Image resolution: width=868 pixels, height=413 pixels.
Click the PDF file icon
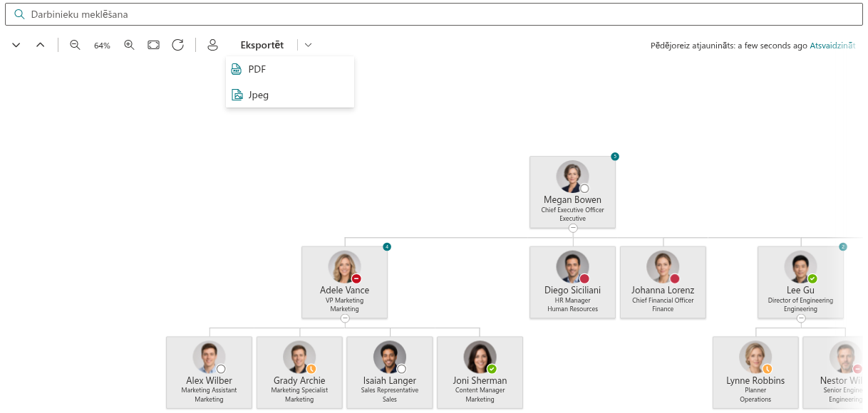pyautogui.click(x=237, y=69)
